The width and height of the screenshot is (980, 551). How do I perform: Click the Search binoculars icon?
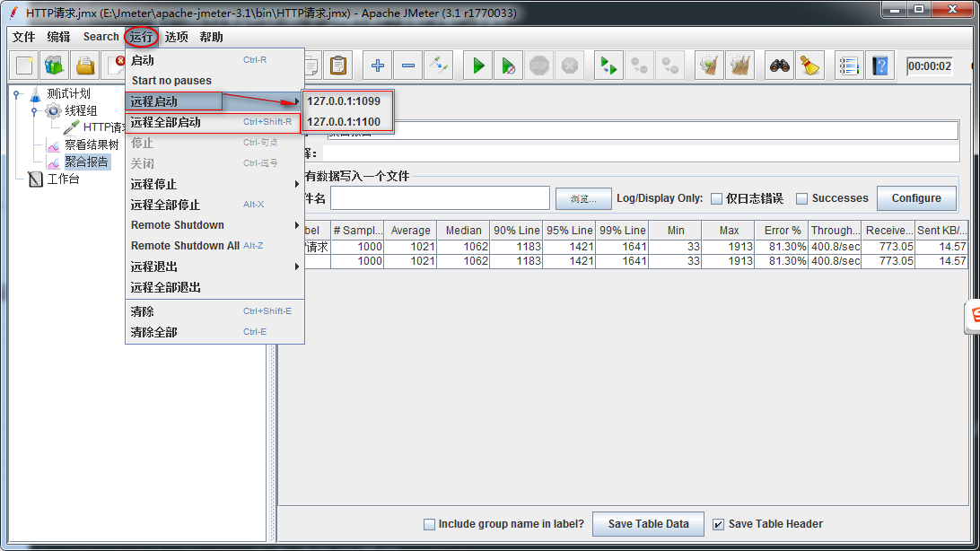tap(779, 66)
